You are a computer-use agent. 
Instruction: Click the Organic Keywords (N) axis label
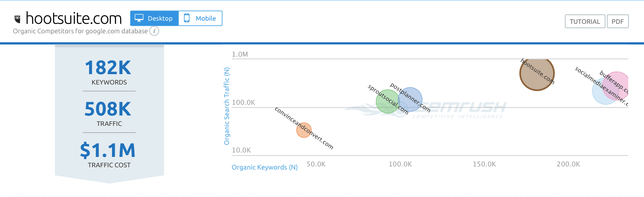[x=265, y=167]
